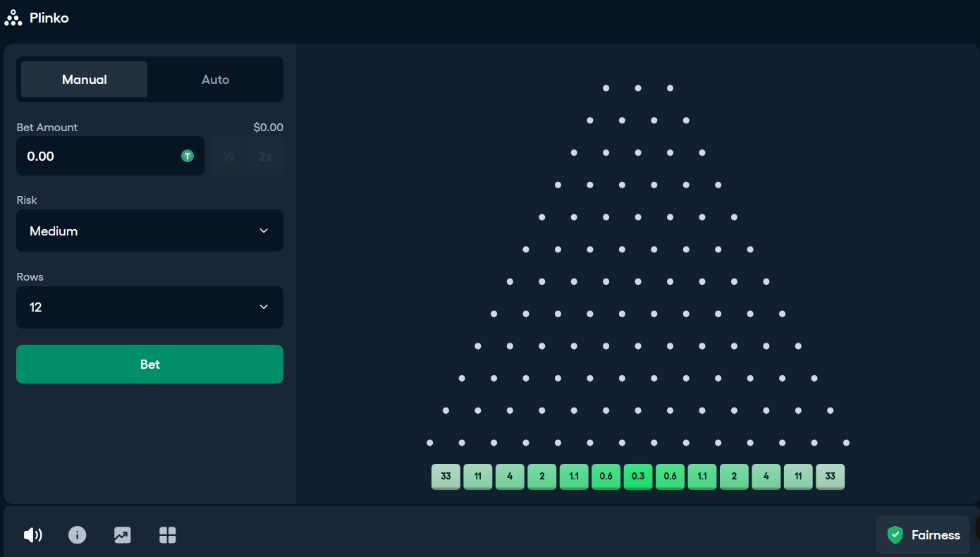Click the "Plinko" title text
Viewport: 980px width, 557px height.
pyautogui.click(x=49, y=18)
